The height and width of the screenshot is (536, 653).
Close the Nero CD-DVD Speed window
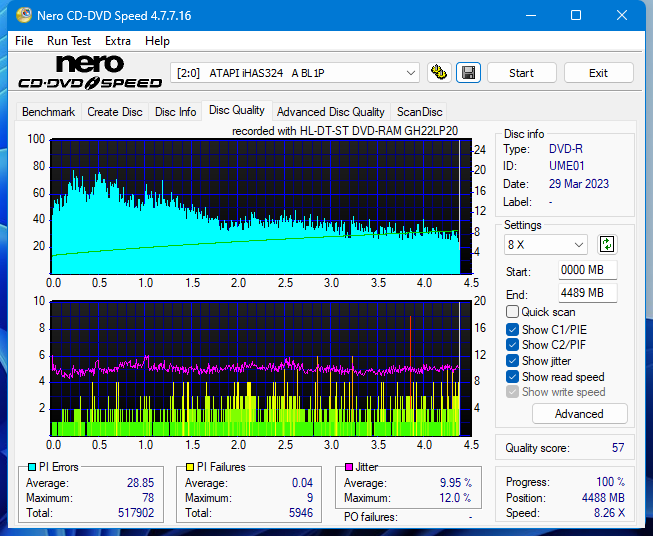(622, 15)
